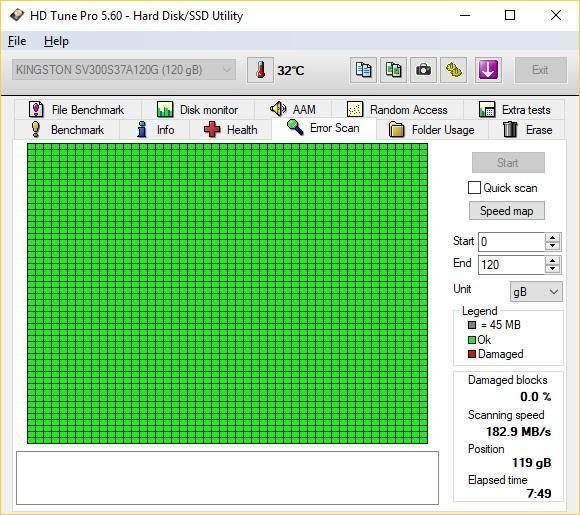Click the Speed map button

[x=507, y=211]
